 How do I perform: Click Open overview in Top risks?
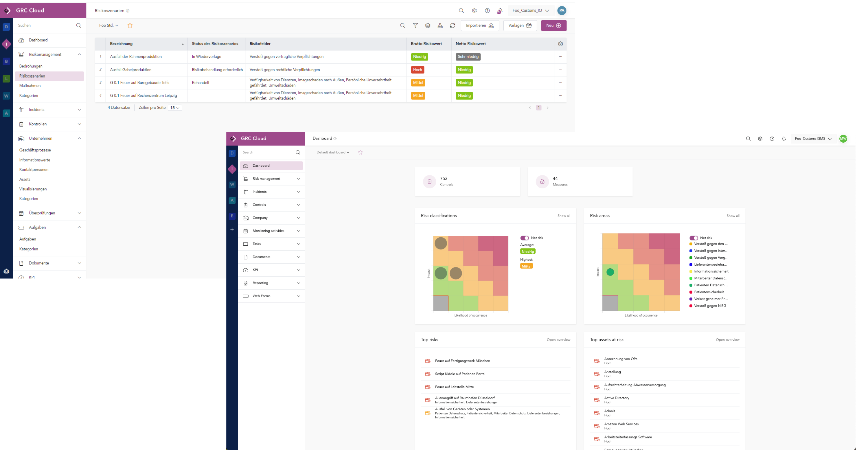pos(558,340)
